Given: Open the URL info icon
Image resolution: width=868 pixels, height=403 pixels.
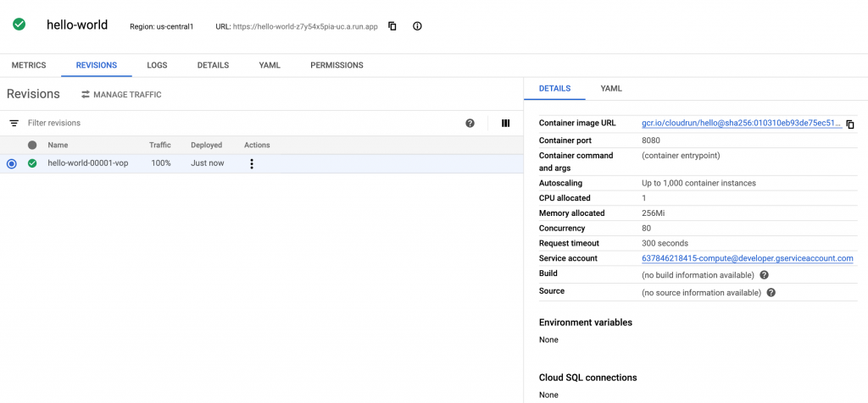Looking at the screenshot, I should (417, 26).
